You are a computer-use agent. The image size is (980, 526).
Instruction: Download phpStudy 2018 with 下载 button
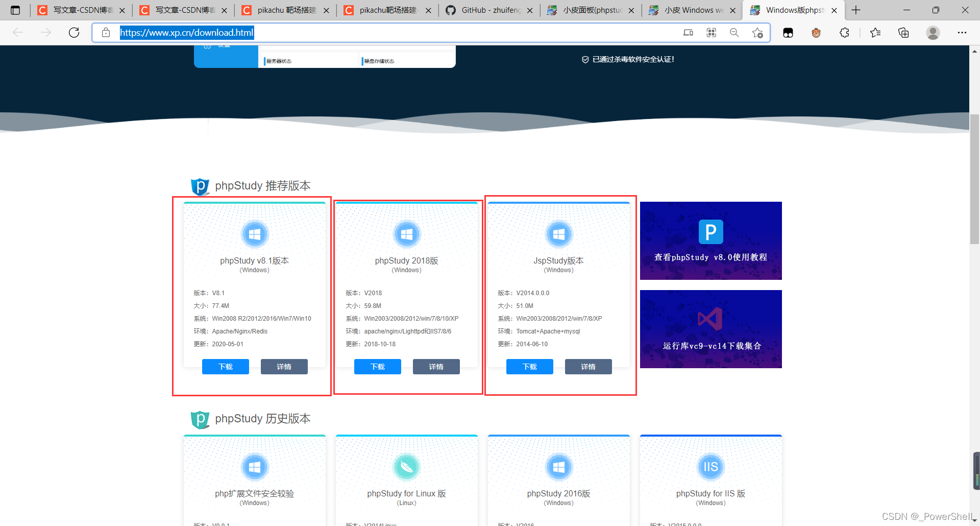378,367
